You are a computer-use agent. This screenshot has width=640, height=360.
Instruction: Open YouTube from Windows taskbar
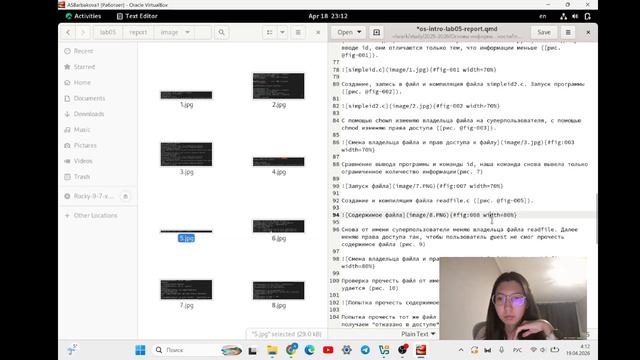click(328, 350)
